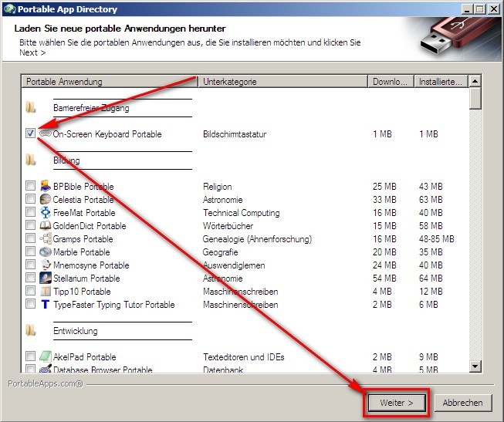Click the Weiter button
The image size is (504, 422).
pos(396,403)
